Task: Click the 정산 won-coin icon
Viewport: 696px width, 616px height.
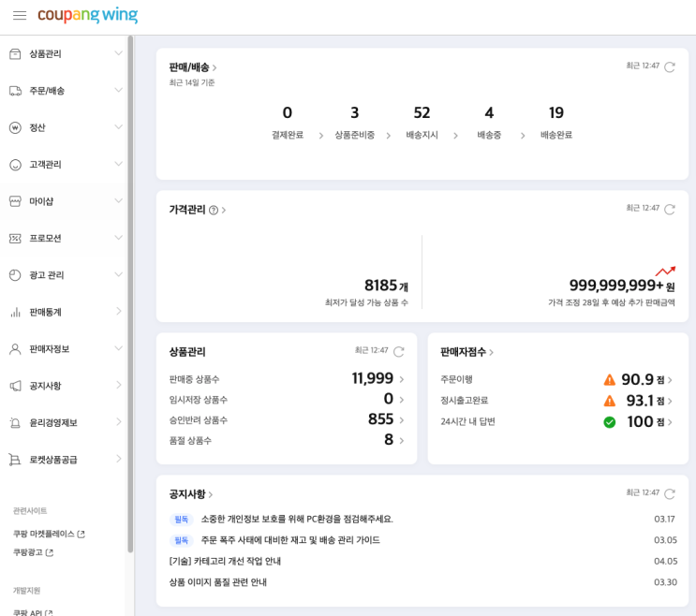Action: pyautogui.click(x=15, y=127)
